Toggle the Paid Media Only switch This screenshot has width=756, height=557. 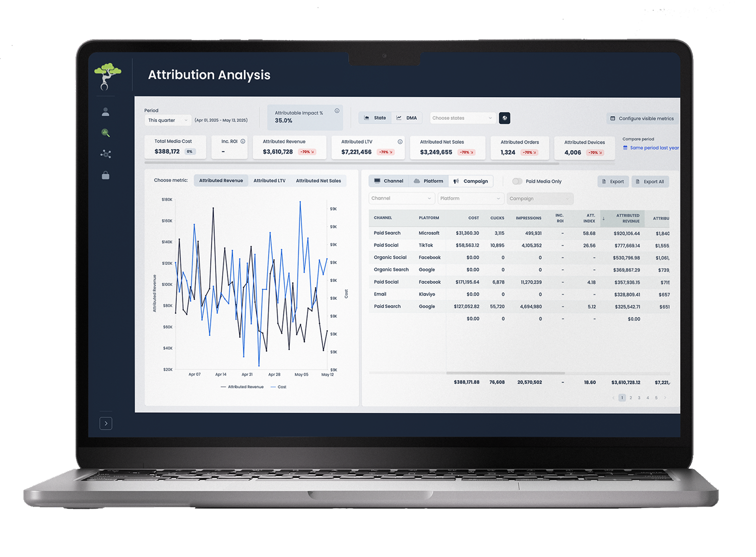pyautogui.click(x=517, y=181)
